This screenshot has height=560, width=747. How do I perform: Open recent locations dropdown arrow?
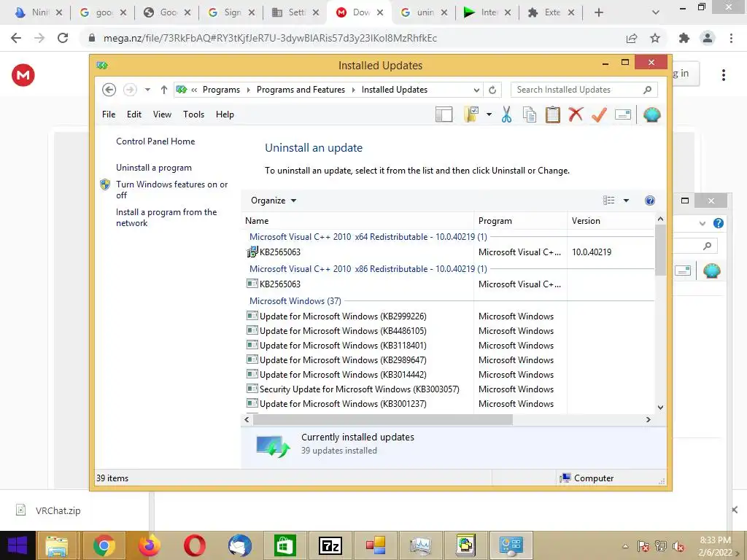(x=147, y=90)
